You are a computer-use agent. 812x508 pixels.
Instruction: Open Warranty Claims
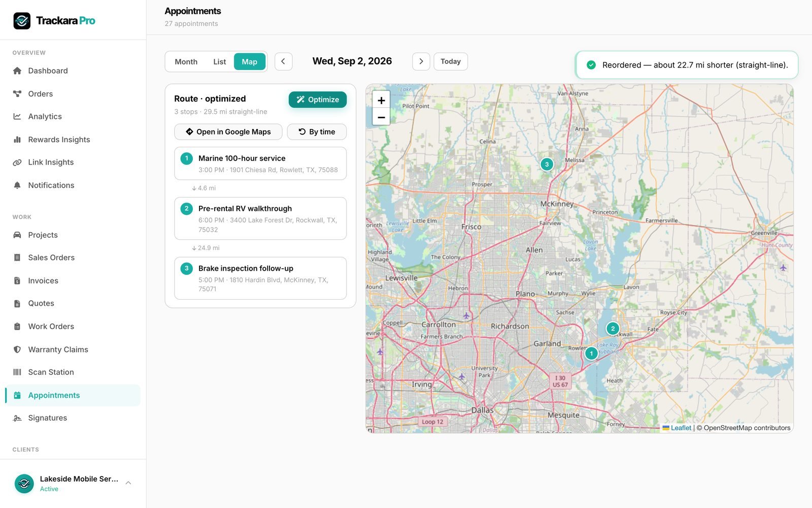[x=73, y=349]
